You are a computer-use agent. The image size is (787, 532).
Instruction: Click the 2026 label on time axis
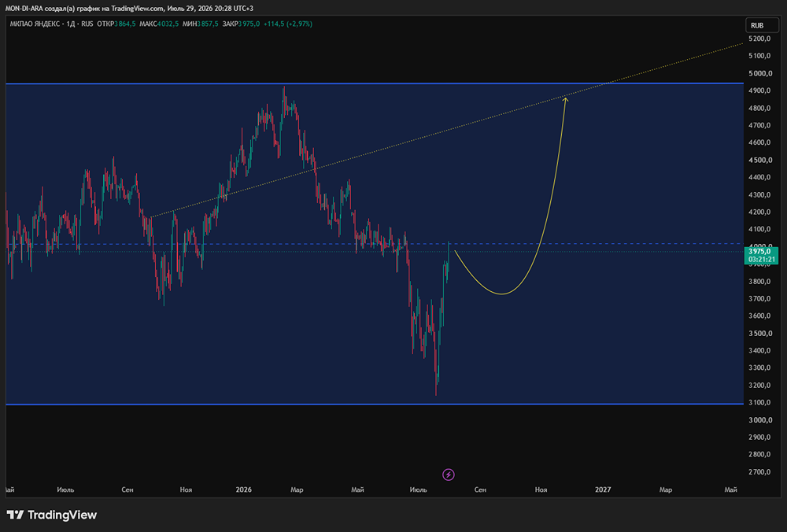click(243, 490)
